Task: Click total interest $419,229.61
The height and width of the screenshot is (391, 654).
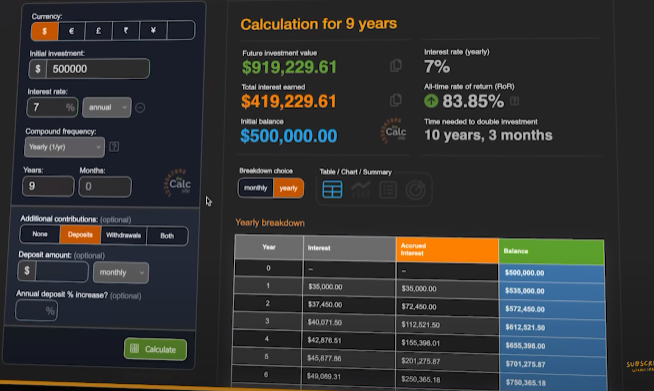Action: coord(289,101)
